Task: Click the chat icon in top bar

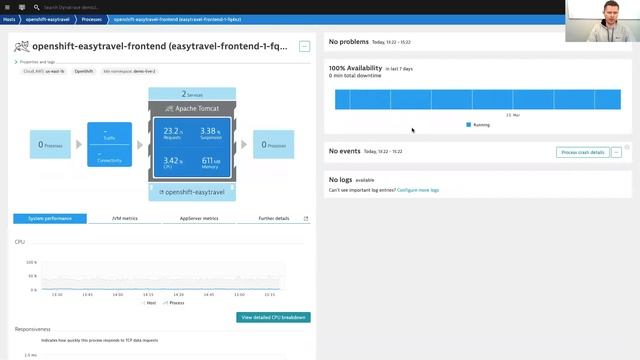Action: (22, 7)
